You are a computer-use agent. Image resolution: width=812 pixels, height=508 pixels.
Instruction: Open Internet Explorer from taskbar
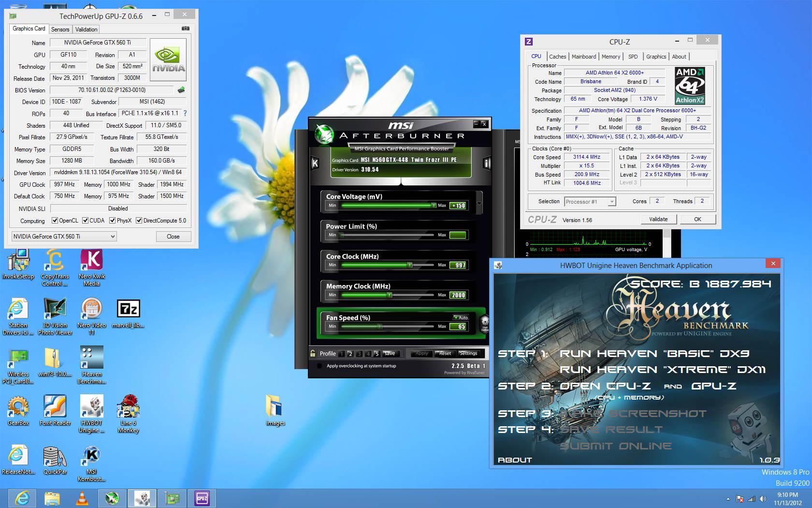[x=22, y=498]
